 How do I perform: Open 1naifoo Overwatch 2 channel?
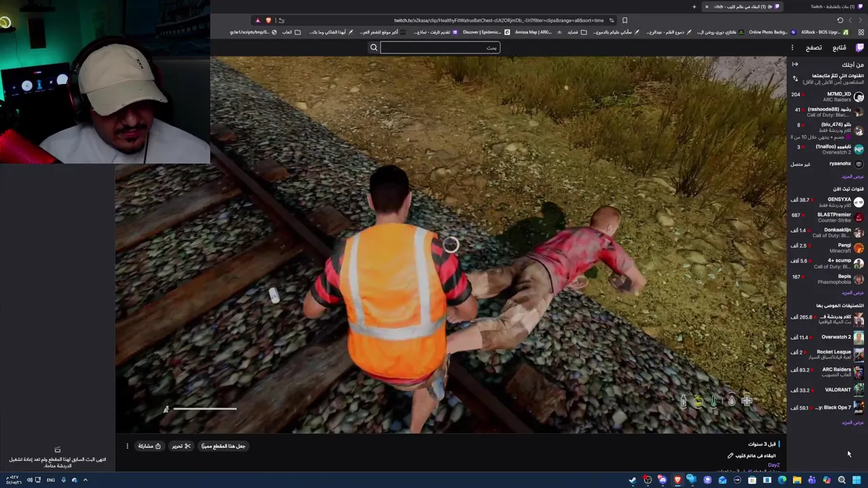pos(827,149)
